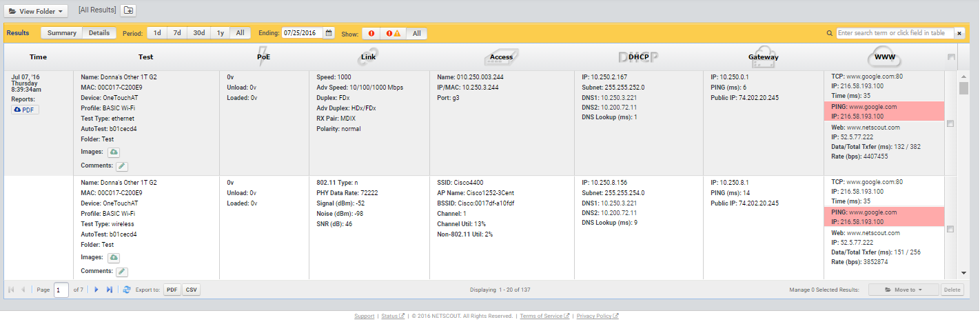Select the first ethernet result row checkbox
Screen dimensions: 980x322
point(951,123)
